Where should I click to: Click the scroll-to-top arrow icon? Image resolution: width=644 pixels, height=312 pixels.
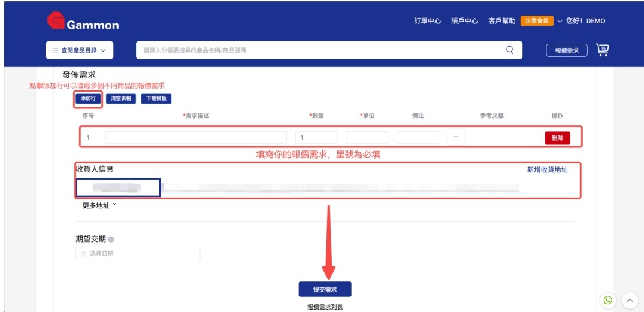[x=630, y=300]
